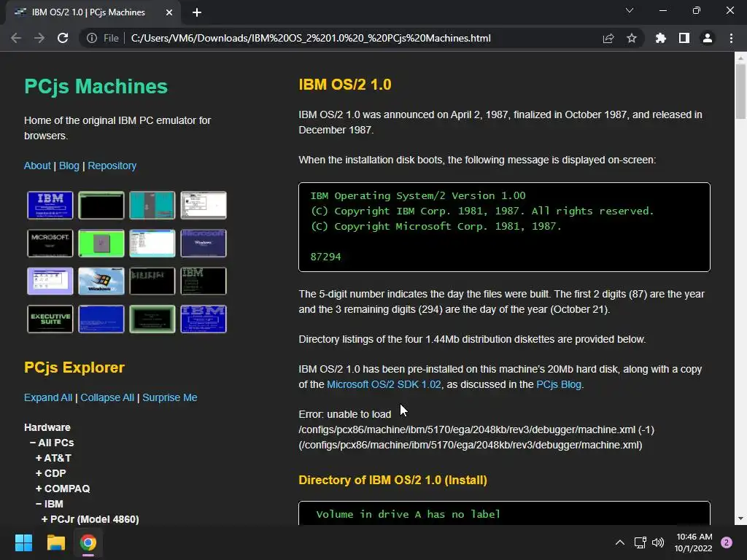This screenshot has height=560, width=747.
Task: Close the IBM OS/2 1.0 tab
Action: (169, 12)
